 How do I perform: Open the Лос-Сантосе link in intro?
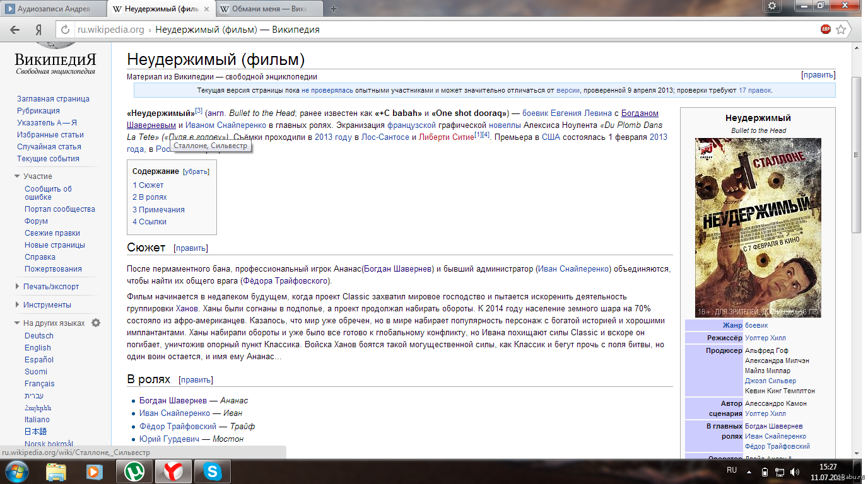tap(385, 137)
